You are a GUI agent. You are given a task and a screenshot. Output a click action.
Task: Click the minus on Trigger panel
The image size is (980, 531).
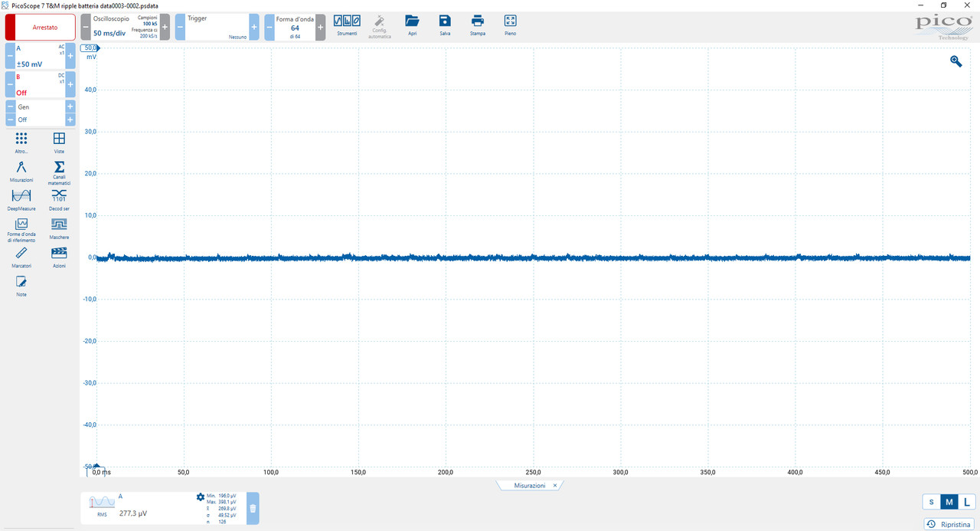(180, 27)
